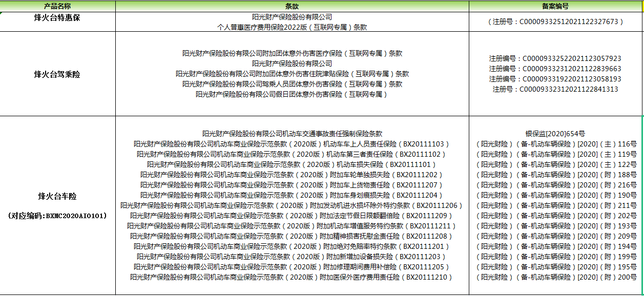Click the 附加车上货物责任险 BX20111207 line

pyautogui.click(x=292, y=185)
